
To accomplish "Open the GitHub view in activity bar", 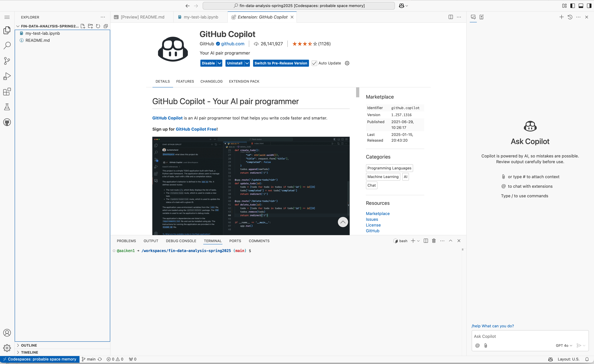I will point(7,122).
